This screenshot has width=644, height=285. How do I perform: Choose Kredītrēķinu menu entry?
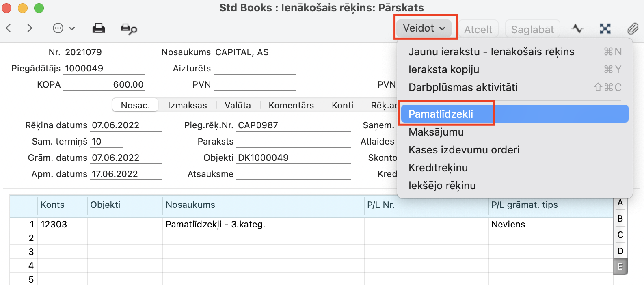pyautogui.click(x=438, y=168)
